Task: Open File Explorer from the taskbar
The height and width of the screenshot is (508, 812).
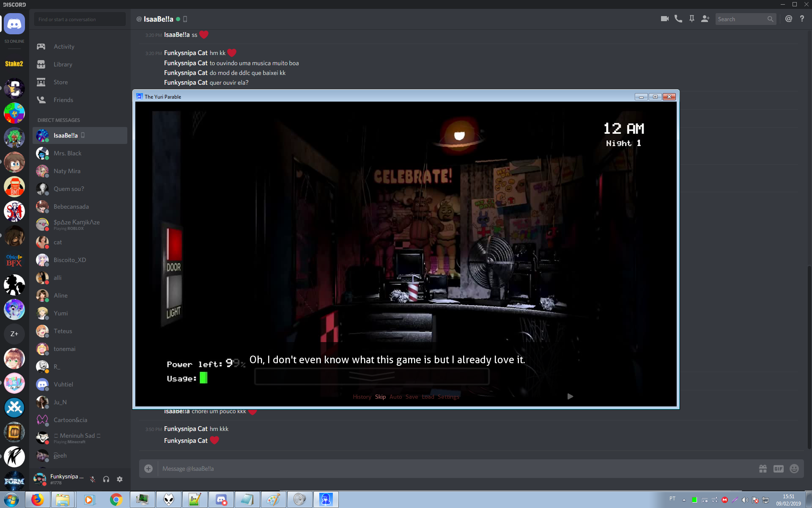Action: click(63, 500)
